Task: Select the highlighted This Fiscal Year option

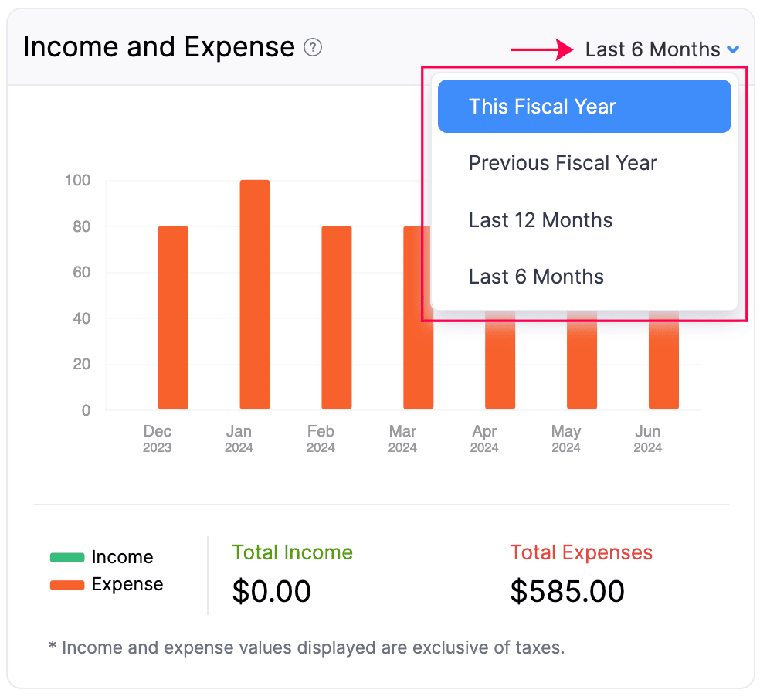Action: point(584,106)
